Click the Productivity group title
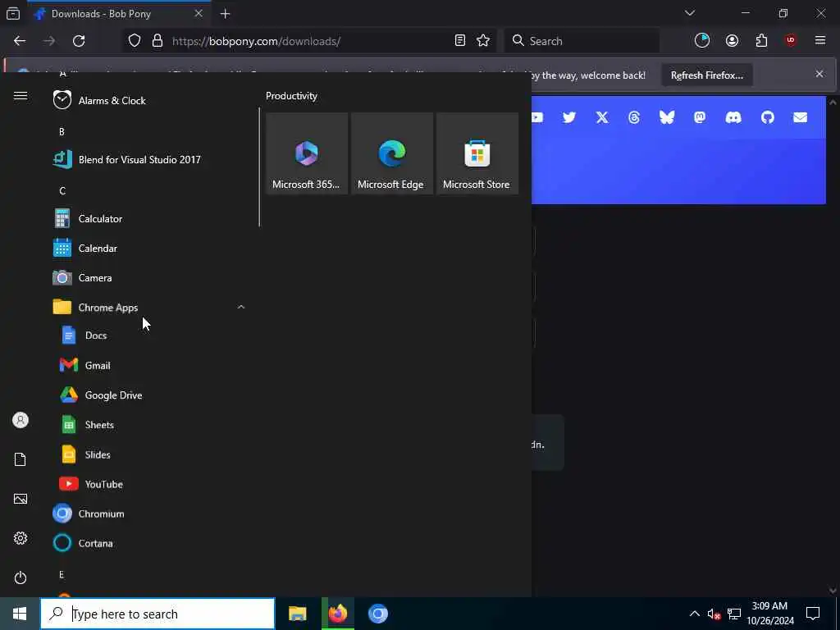 pos(291,96)
